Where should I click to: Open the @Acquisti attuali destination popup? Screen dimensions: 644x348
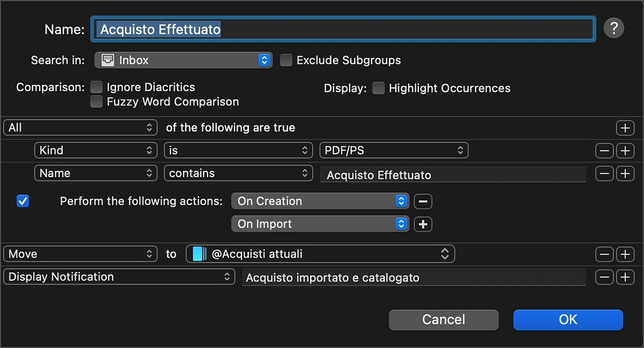320,254
